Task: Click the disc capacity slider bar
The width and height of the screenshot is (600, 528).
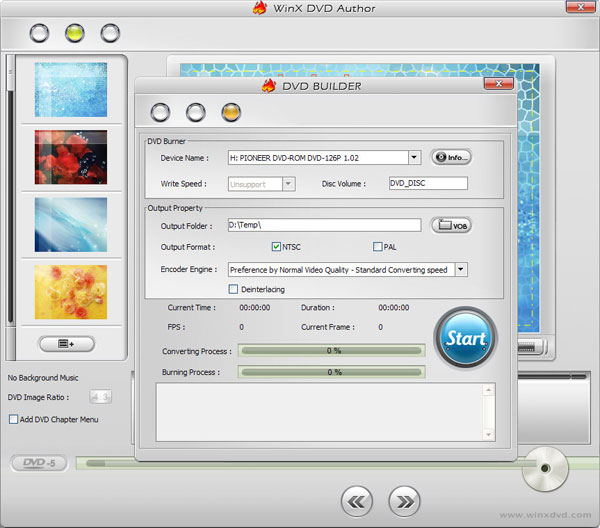Action: pos(300,463)
